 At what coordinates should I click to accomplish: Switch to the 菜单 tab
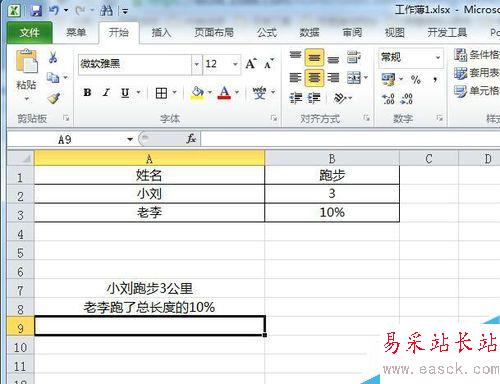[x=76, y=33]
